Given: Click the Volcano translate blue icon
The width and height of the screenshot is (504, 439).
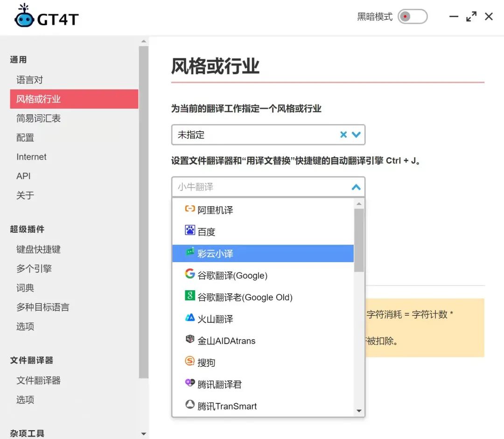Looking at the screenshot, I should (x=189, y=317).
